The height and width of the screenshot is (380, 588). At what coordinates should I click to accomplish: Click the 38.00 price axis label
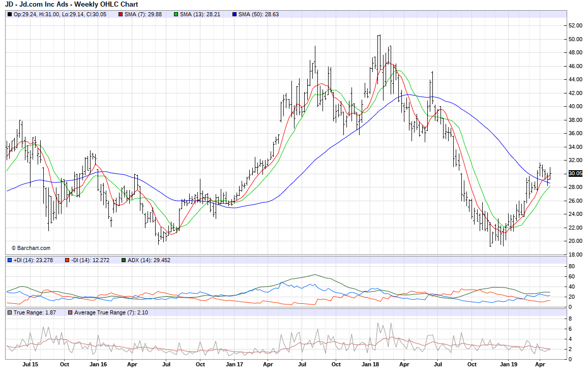pos(576,120)
